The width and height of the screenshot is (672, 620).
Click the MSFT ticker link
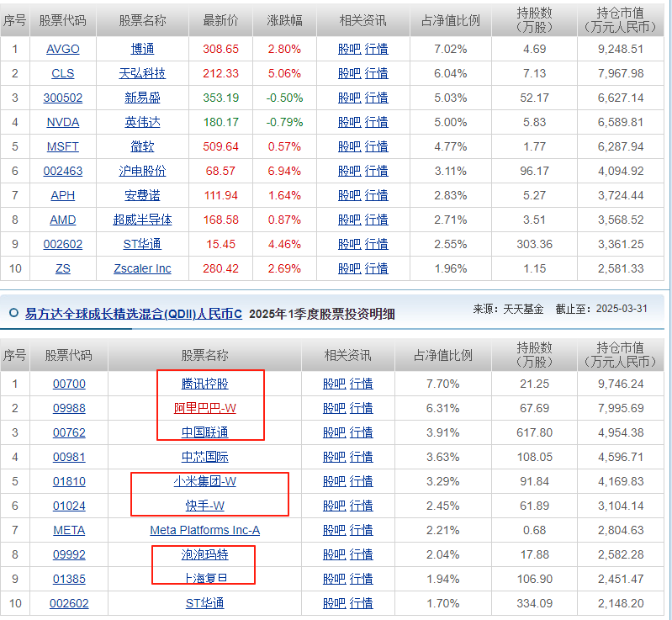[62, 146]
